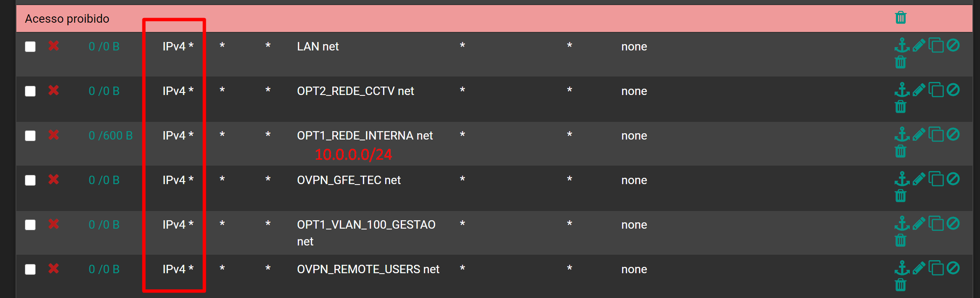Click anchor icon for OVPN_GFE_TEC net rule

902,179
